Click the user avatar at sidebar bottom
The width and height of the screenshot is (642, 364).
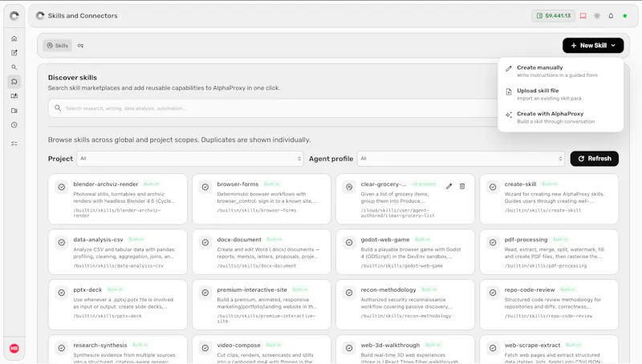click(x=14, y=349)
